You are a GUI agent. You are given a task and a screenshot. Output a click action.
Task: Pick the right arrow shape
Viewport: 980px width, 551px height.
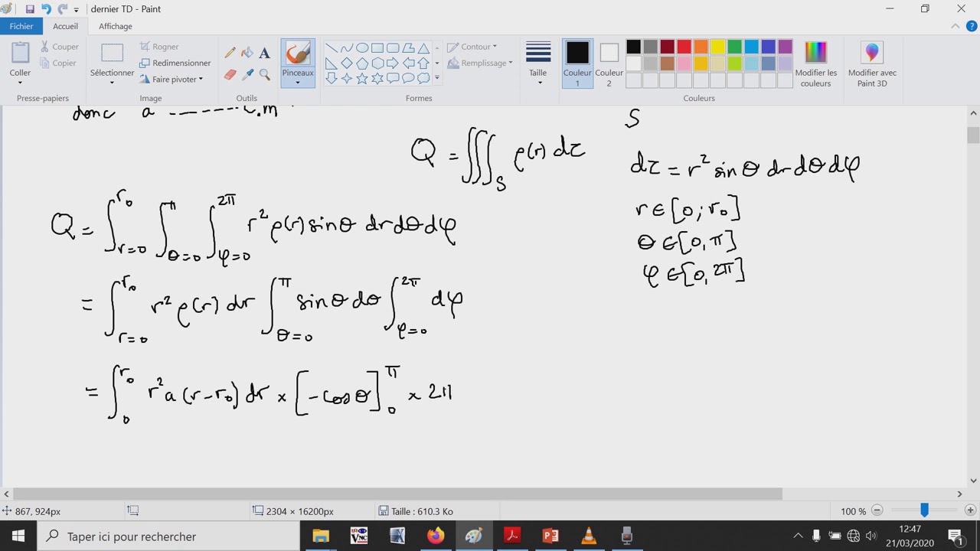(x=393, y=64)
